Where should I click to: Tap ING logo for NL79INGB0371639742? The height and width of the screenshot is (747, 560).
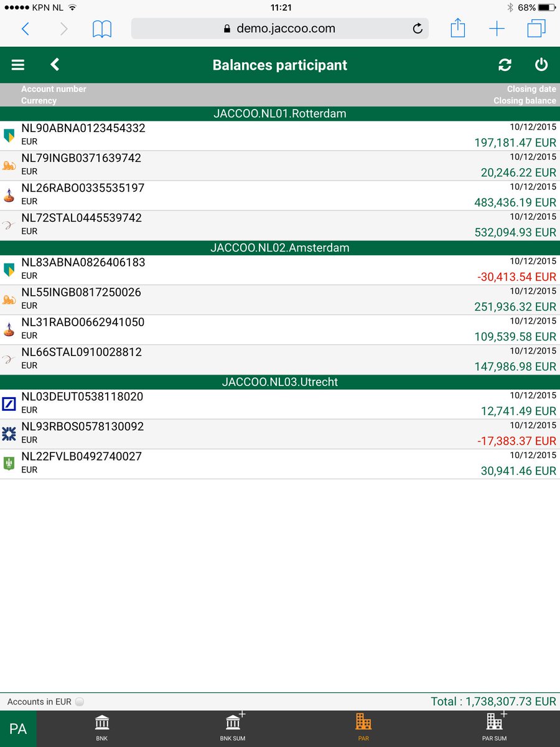(x=9, y=165)
